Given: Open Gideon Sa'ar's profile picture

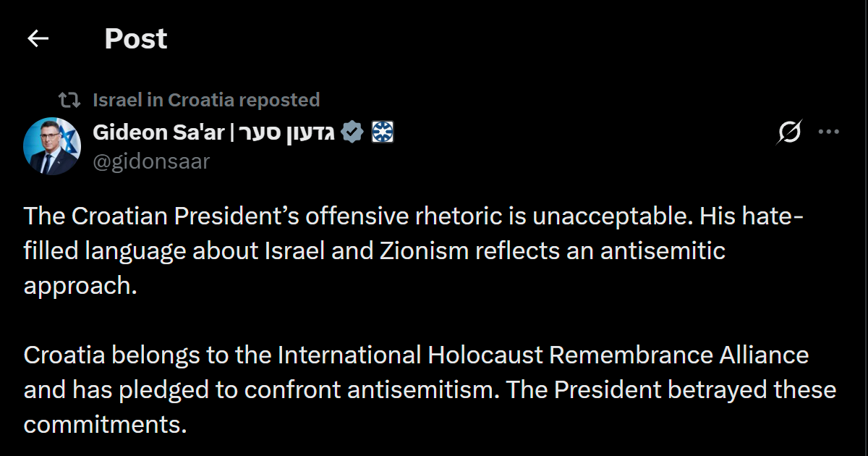Looking at the screenshot, I should 52,146.
